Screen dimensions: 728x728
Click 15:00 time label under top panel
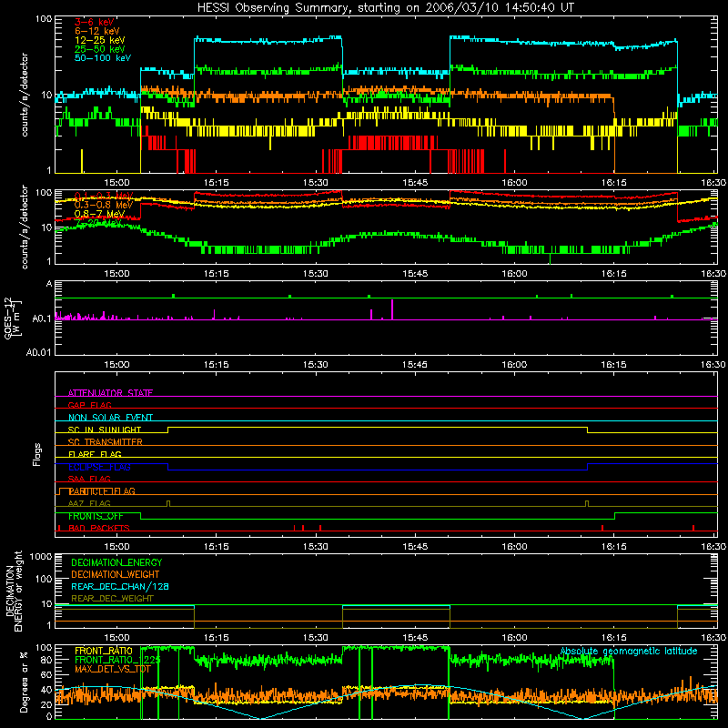[x=116, y=183]
